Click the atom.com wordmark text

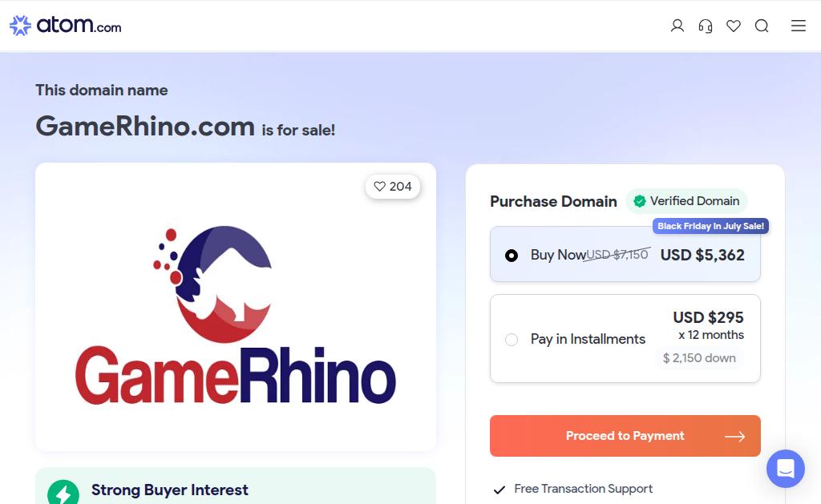pyautogui.click(x=79, y=25)
